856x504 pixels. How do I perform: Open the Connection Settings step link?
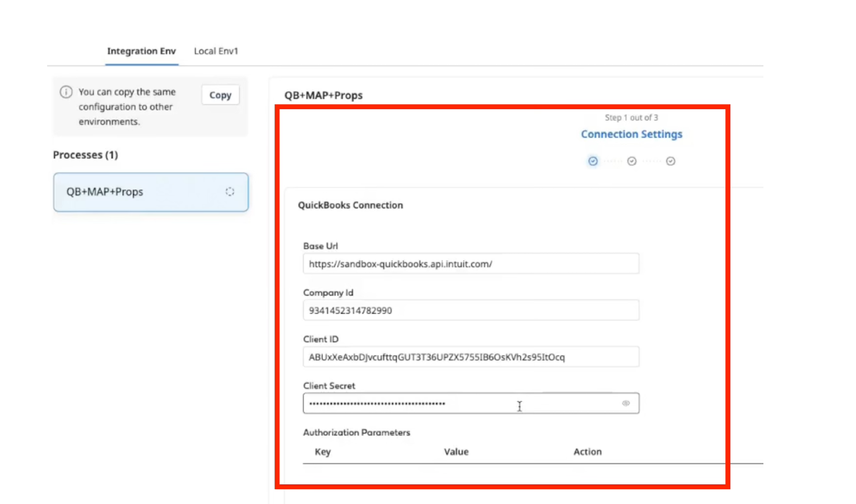click(632, 134)
